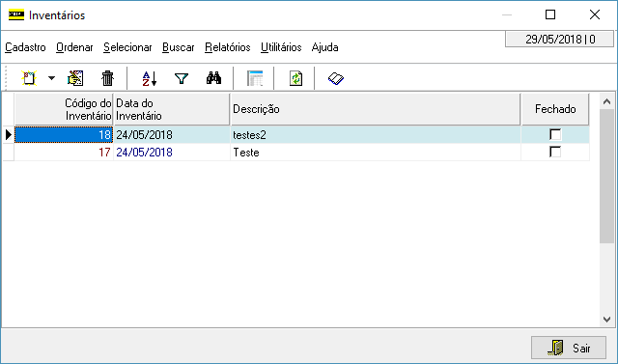
Task: Click the Sair exit button
Action: [x=569, y=348]
